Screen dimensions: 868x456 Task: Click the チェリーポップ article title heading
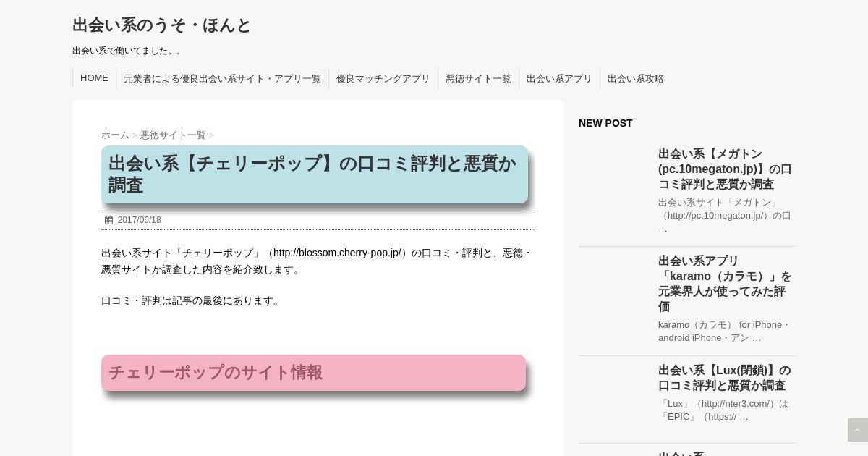314,174
